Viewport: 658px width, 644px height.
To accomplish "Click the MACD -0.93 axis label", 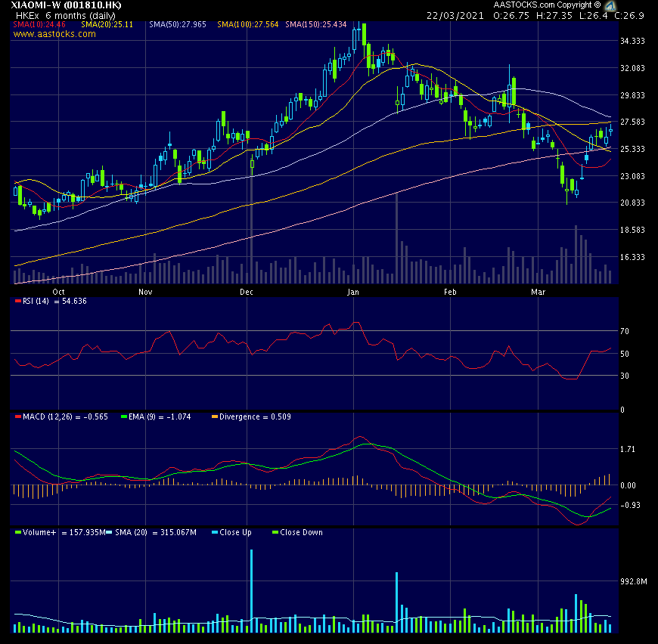I will [629, 505].
